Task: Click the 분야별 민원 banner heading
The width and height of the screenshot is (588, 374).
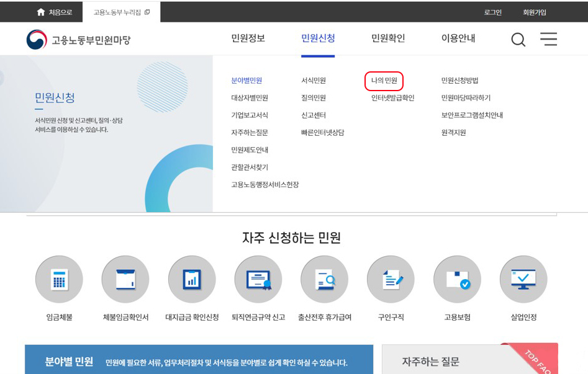Action: click(x=69, y=362)
